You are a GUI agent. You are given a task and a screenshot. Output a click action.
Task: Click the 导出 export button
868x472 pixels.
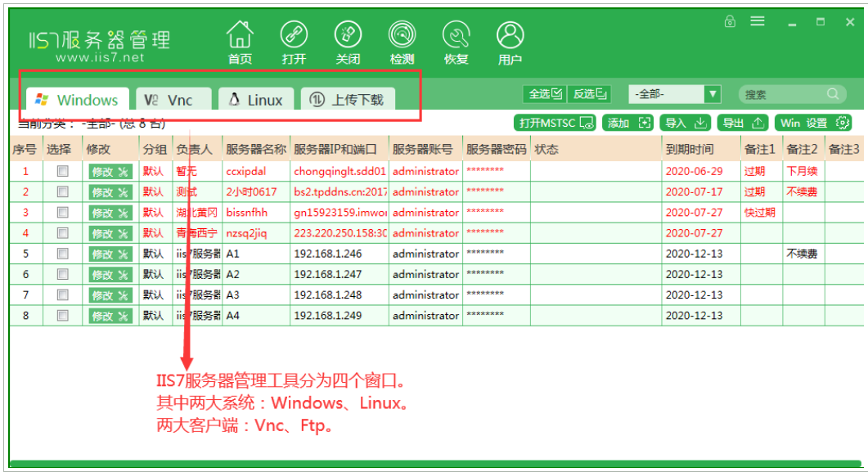click(x=743, y=123)
